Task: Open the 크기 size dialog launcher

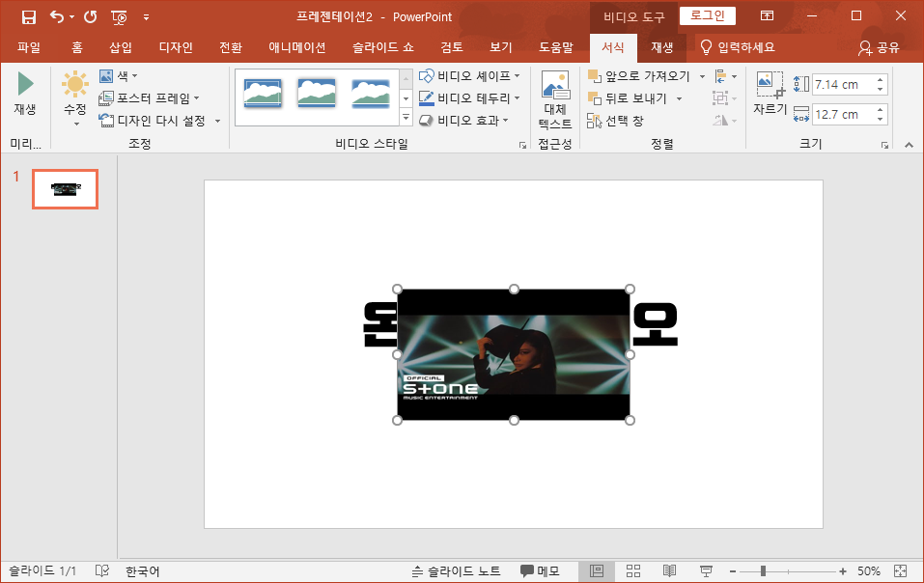Action: tap(884, 145)
